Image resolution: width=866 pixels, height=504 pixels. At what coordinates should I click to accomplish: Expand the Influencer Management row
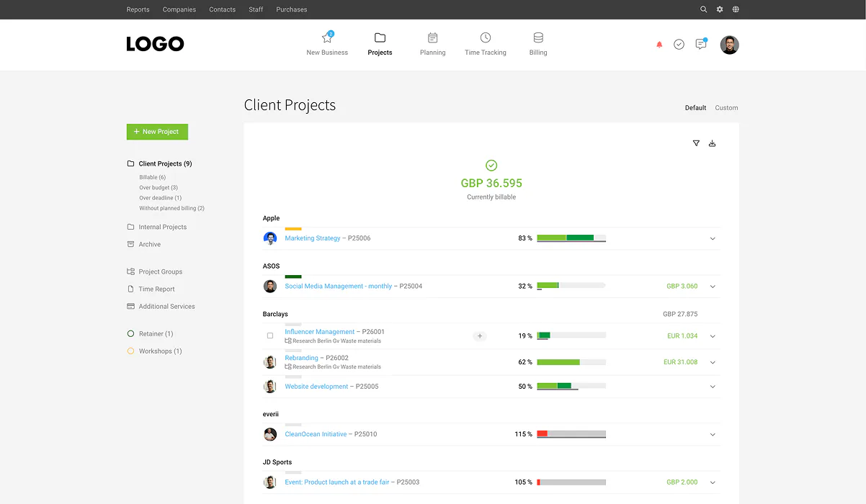coord(713,336)
